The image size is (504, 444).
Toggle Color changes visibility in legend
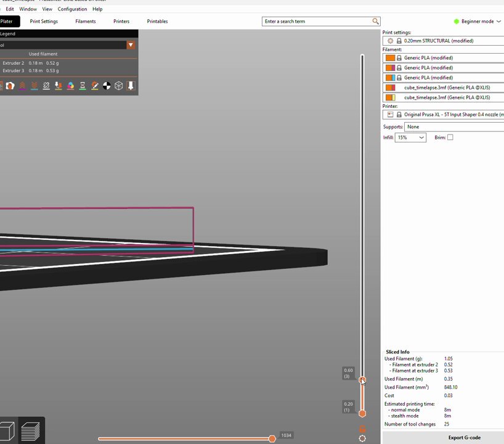(71, 86)
